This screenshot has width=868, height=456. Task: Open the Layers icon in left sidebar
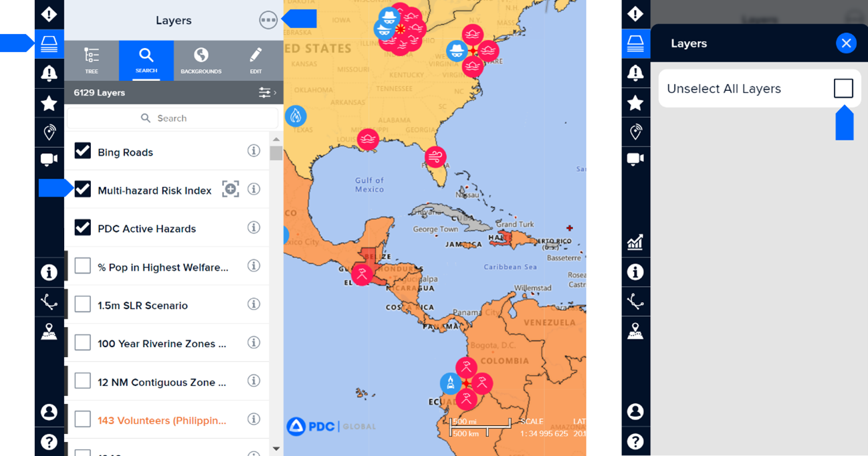click(x=49, y=44)
